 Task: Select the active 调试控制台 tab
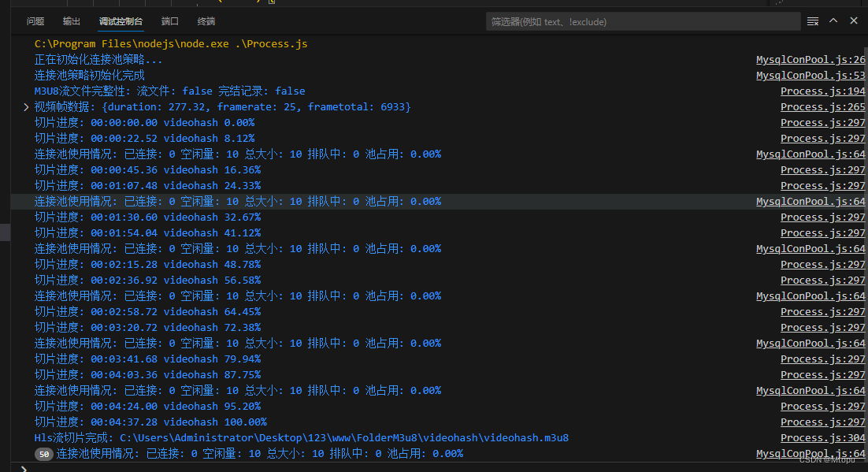[x=121, y=21]
